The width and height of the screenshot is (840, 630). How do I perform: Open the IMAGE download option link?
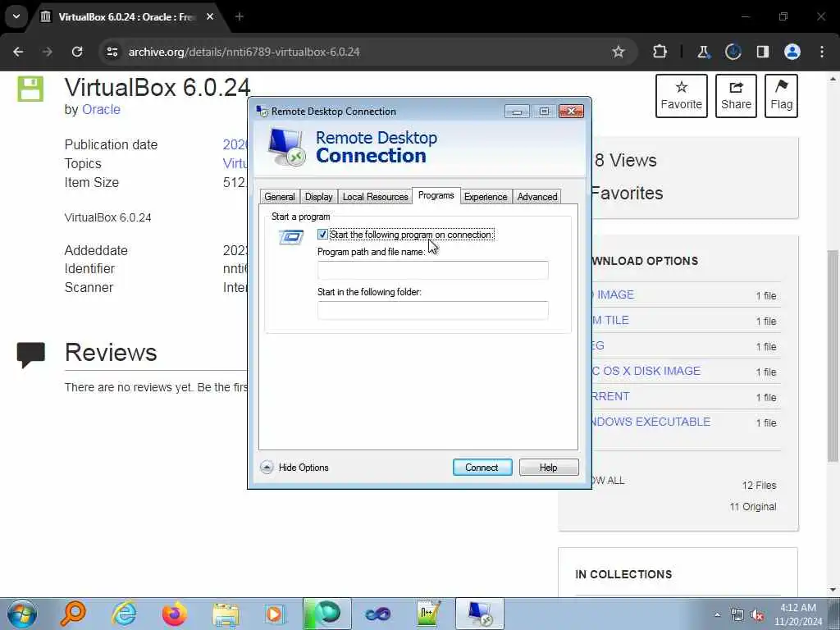[x=612, y=294]
